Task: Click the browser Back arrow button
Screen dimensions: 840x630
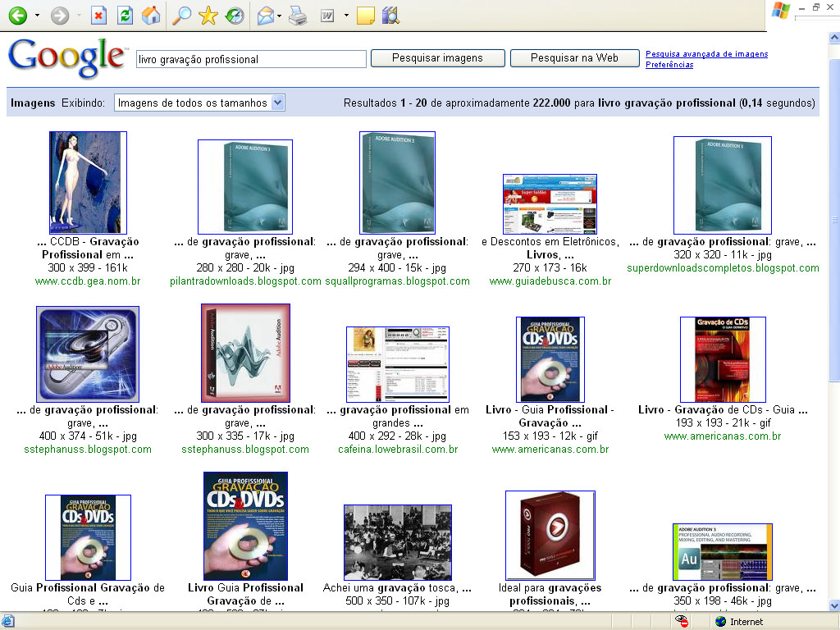Action: [x=17, y=16]
